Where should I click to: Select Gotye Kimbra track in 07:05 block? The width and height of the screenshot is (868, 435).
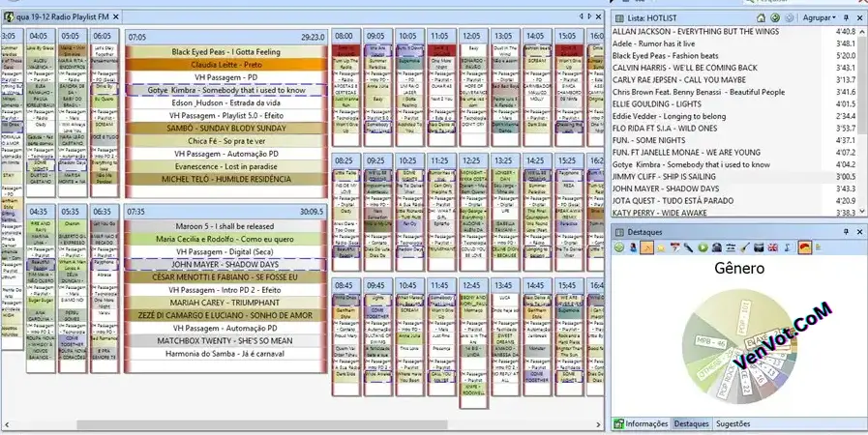point(225,90)
